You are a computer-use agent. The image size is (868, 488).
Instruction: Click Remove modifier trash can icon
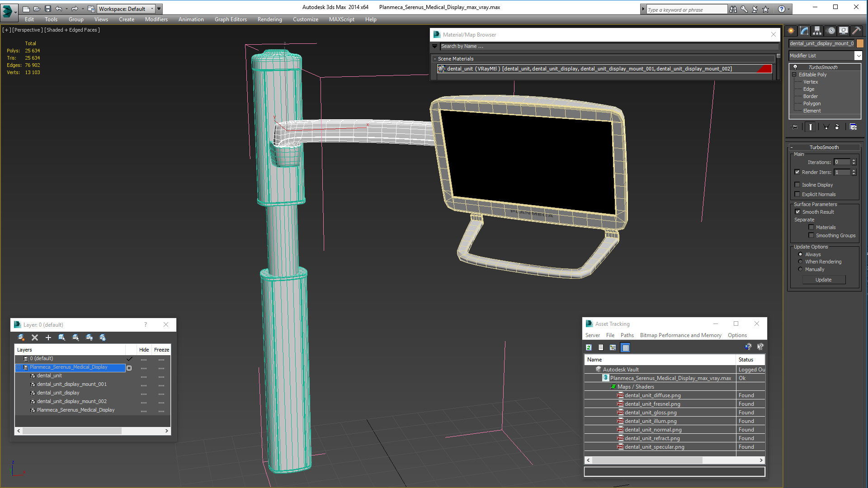pos(837,127)
